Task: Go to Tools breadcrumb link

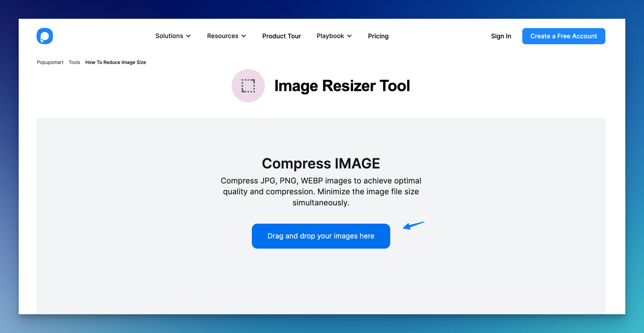Action: click(75, 62)
